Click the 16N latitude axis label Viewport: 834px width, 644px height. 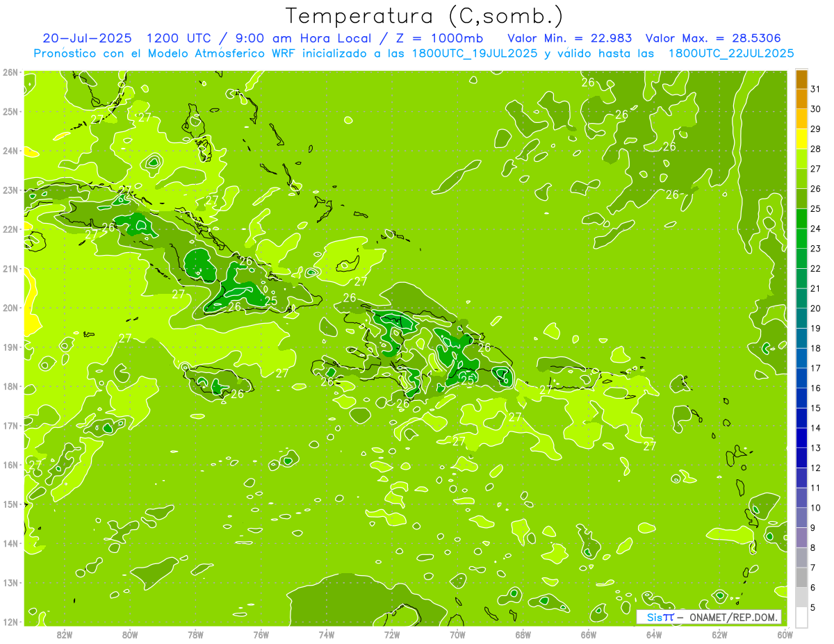10,465
